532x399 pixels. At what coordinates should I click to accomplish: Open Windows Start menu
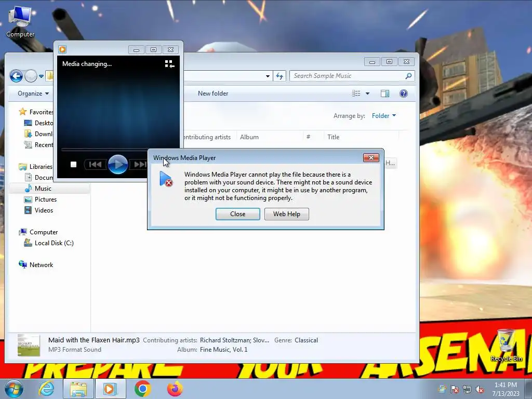(14, 389)
